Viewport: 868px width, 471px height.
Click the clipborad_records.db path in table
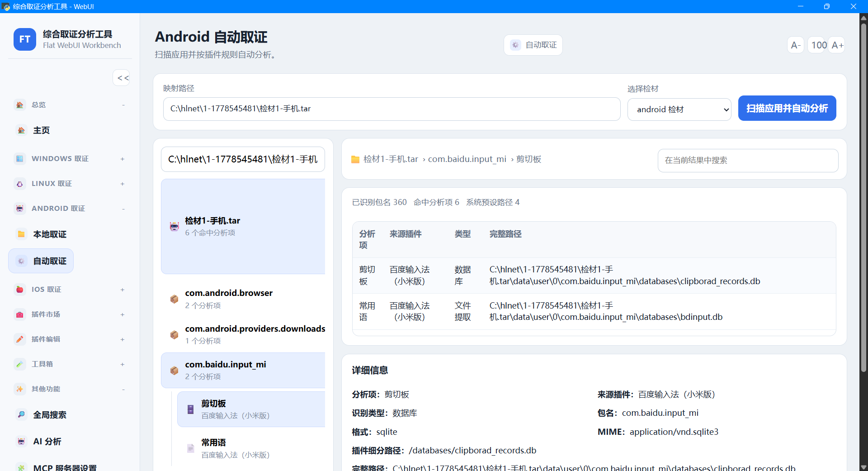click(625, 276)
